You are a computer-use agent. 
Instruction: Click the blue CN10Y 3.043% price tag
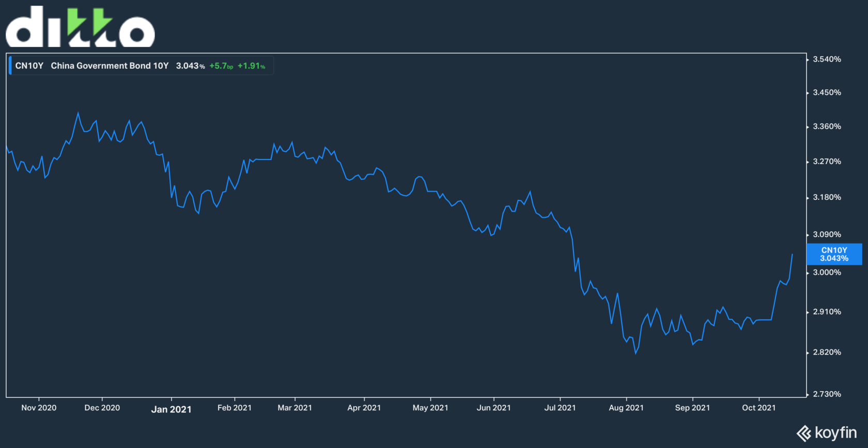pyautogui.click(x=834, y=254)
